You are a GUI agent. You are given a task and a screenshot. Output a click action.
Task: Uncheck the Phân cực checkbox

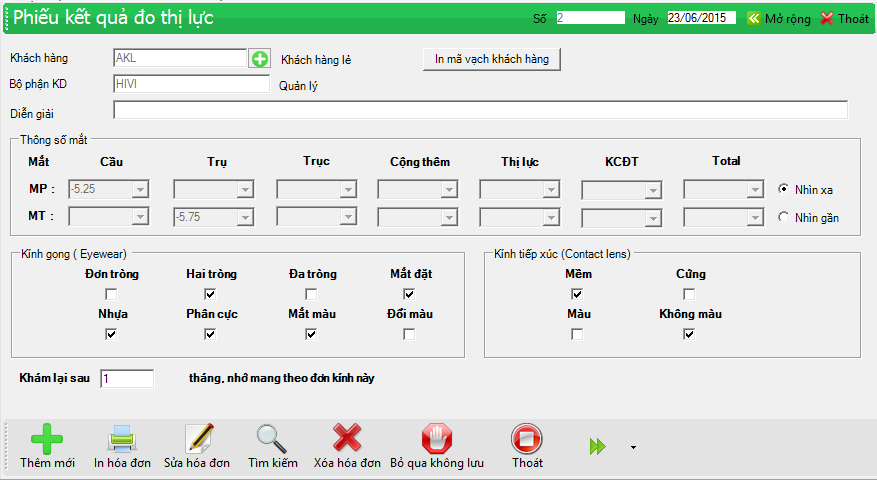[x=210, y=334]
